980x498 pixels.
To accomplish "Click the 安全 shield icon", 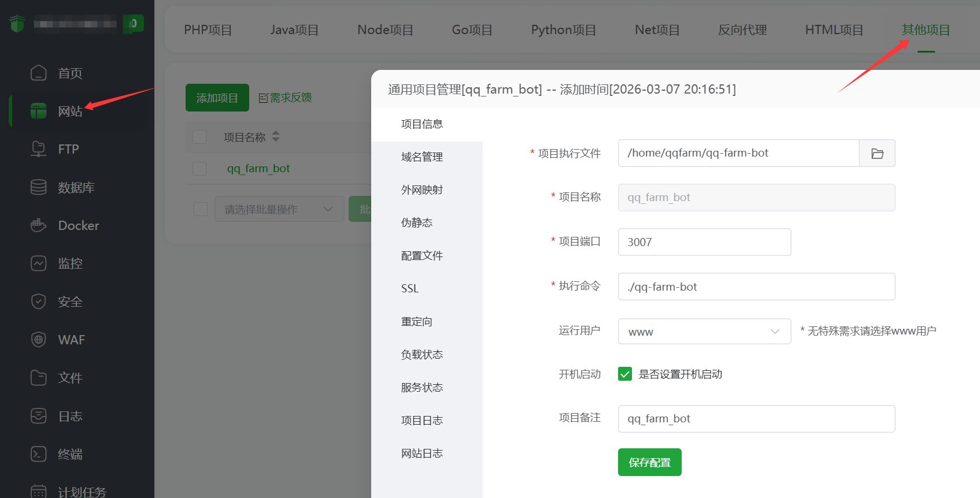I will (38, 302).
